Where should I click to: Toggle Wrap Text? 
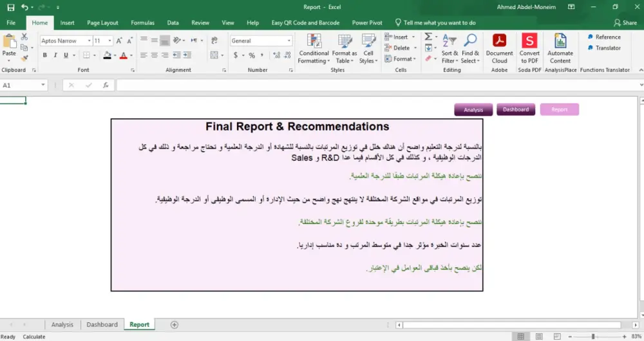pyautogui.click(x=214, y=41)
